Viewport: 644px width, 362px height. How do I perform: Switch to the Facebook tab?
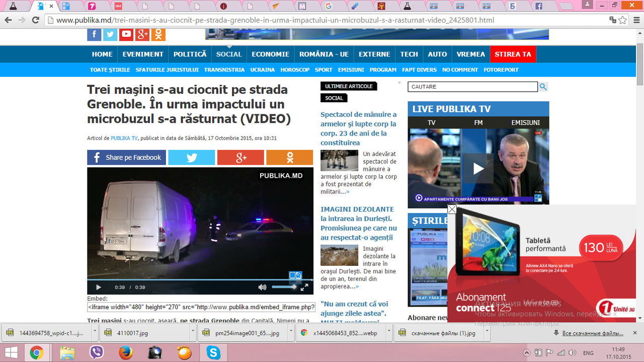tap(539, 7)
